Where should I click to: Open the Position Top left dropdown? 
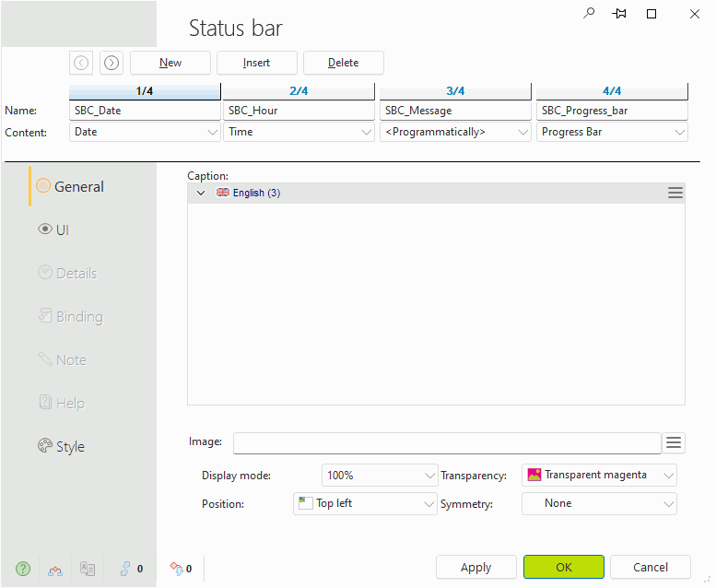click(x=365, y=503)
